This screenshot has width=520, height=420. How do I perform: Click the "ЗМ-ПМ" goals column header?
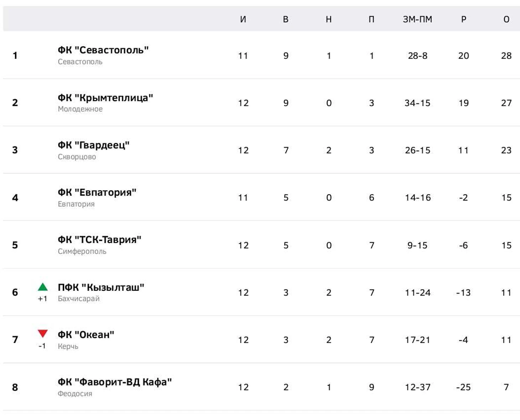(x=417, y=19)
